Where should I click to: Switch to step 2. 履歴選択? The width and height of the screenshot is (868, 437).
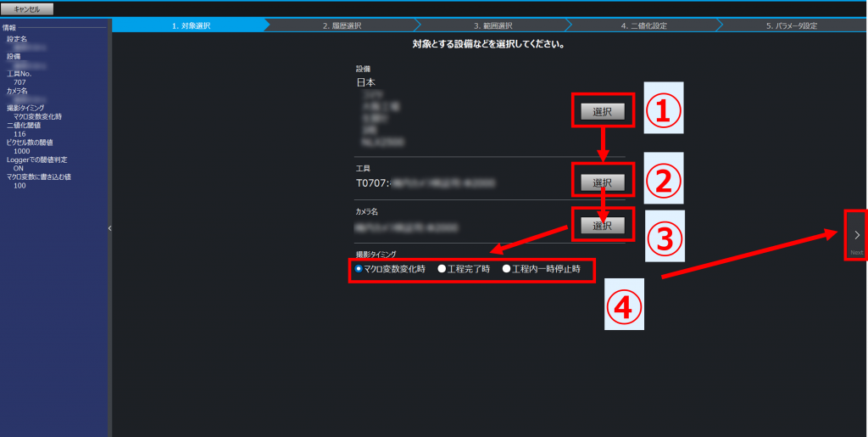coord(342,25)
